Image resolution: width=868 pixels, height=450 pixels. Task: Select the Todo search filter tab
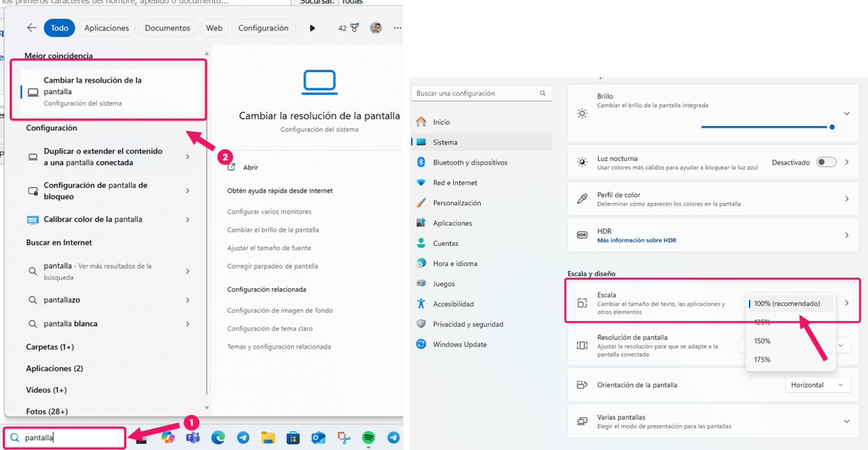point(60,28)
